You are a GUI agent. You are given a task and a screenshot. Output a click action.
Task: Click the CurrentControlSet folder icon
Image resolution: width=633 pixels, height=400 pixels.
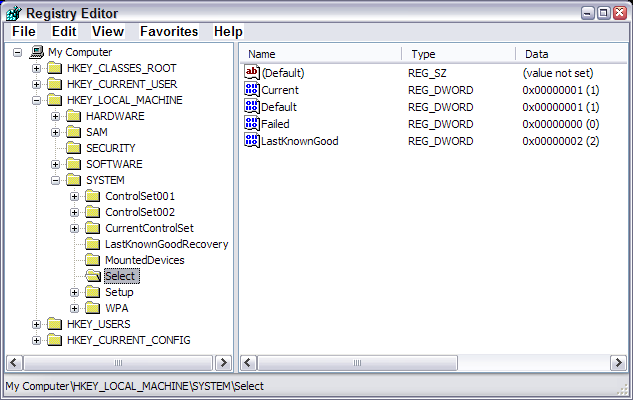pos(92,228)
